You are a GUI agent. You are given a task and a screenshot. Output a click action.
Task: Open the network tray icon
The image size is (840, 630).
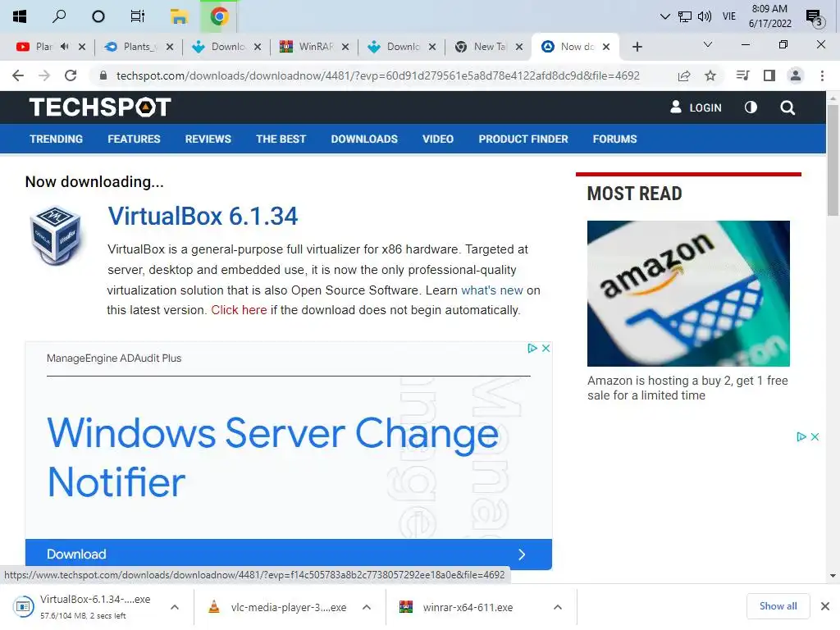click(x=685, y=16)
